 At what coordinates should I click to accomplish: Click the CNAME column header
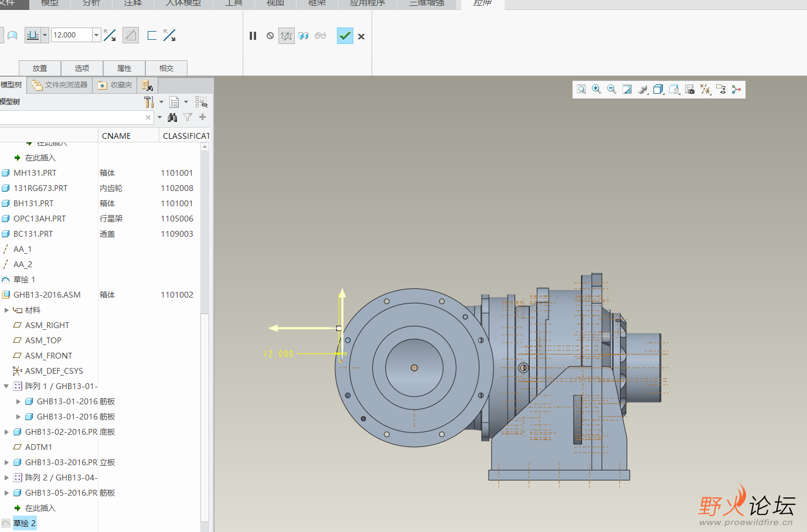128,136
